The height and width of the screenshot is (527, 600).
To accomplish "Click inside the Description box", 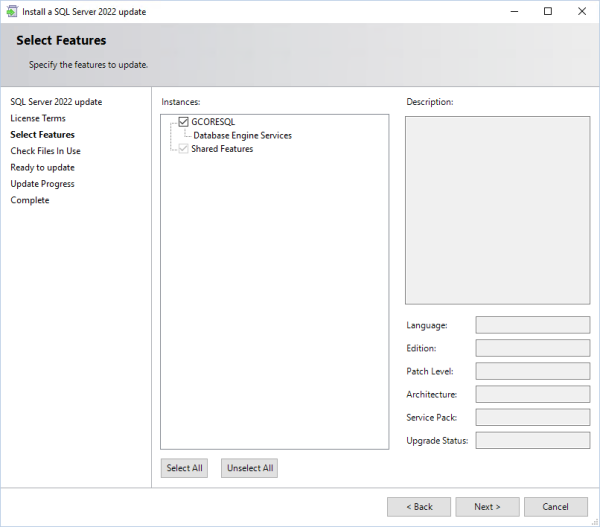I will [497, 210].
